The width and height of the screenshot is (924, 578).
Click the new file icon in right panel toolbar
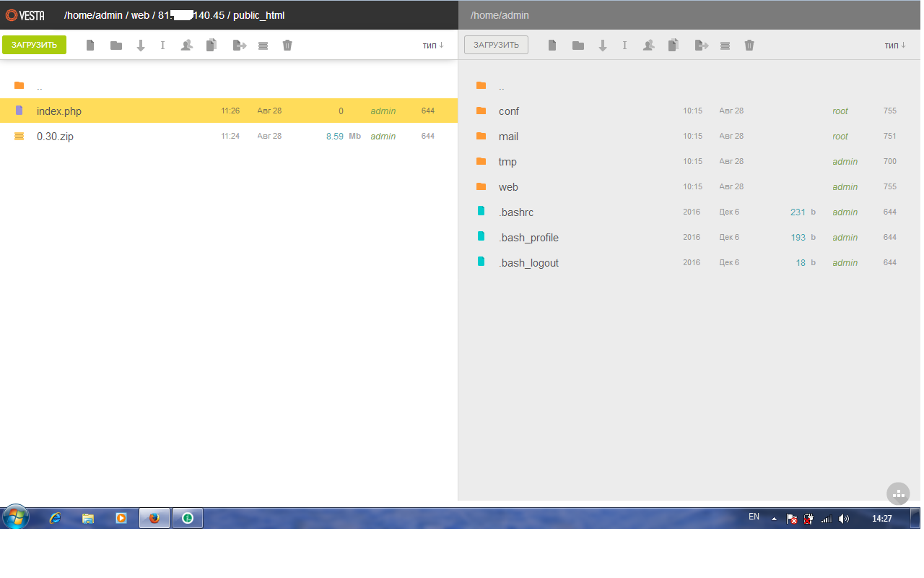tap(552, 46)
